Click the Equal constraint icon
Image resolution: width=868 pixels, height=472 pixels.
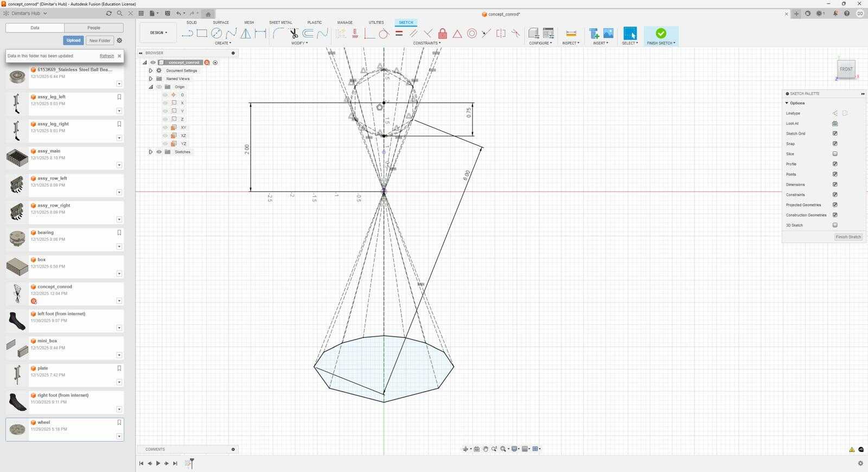[399, 34]
